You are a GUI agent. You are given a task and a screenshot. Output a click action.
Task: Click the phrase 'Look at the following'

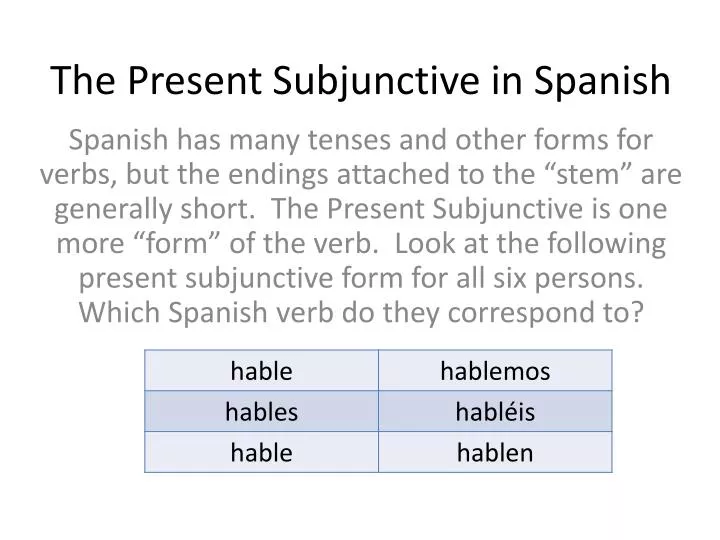coord(530,243)
